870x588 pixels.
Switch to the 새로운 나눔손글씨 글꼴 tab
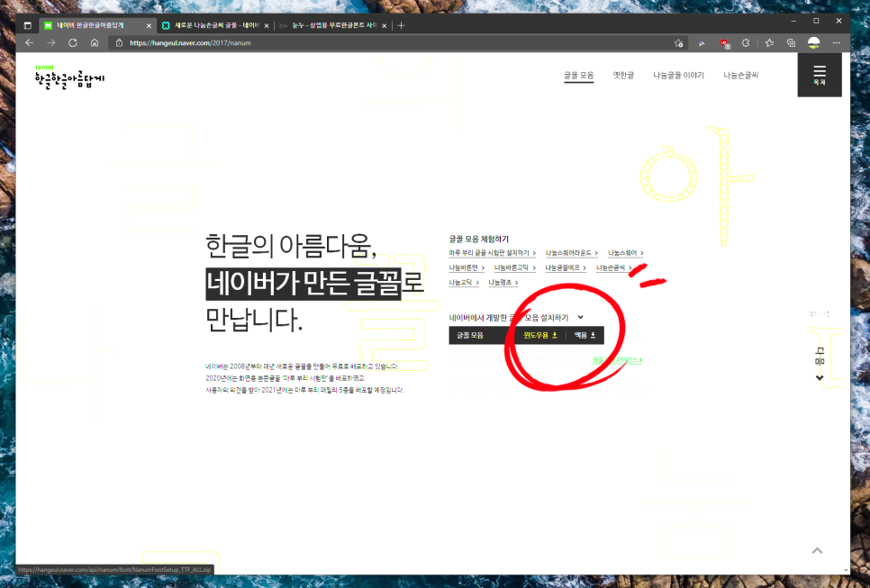[215, 25]
